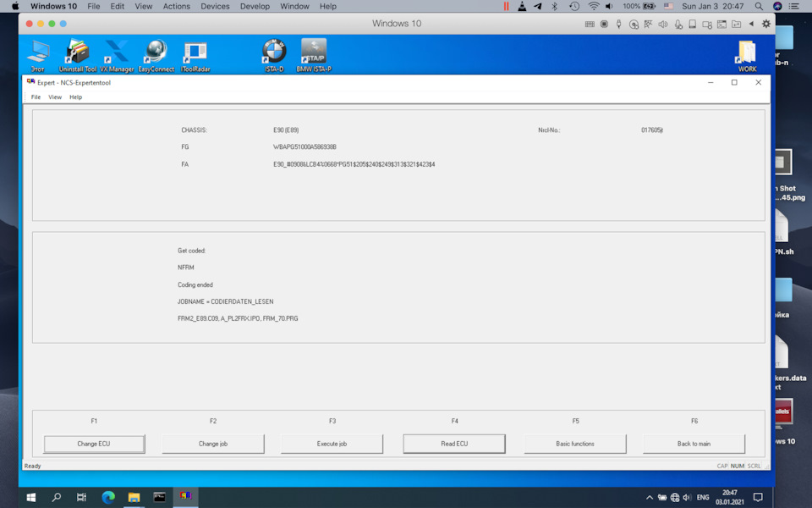Open Task View in the taskbar

(x=81, y=497)
